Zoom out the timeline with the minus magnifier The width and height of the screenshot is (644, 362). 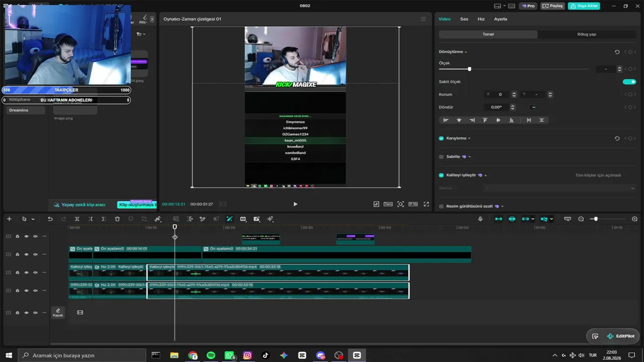coord(581,219)
